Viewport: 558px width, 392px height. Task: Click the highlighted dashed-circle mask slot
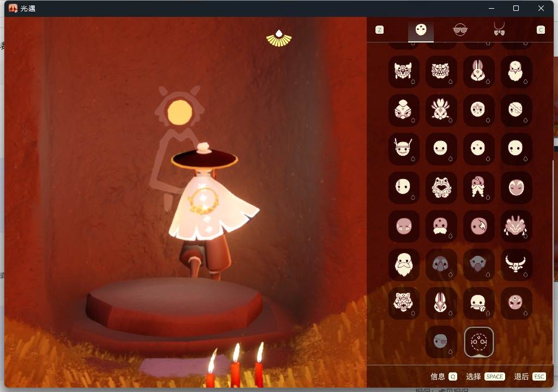pos(478,342)
